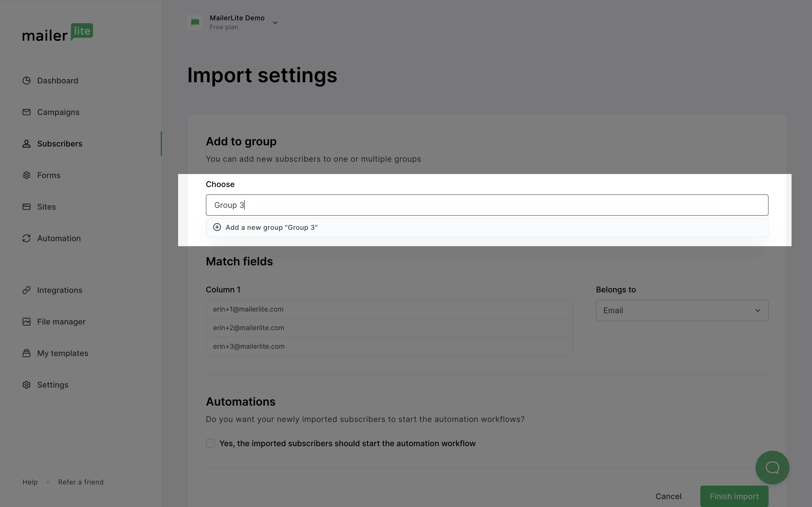Click the Forms layers icon
The height and width of the screenshot is (507, 812).
pos(27,175)
